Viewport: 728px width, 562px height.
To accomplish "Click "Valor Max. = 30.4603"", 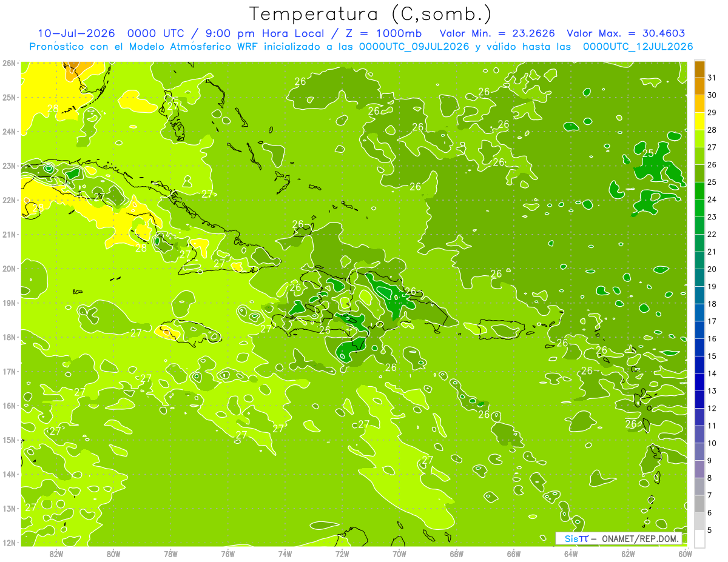I will pyautogui.click(x=626, y=33).
